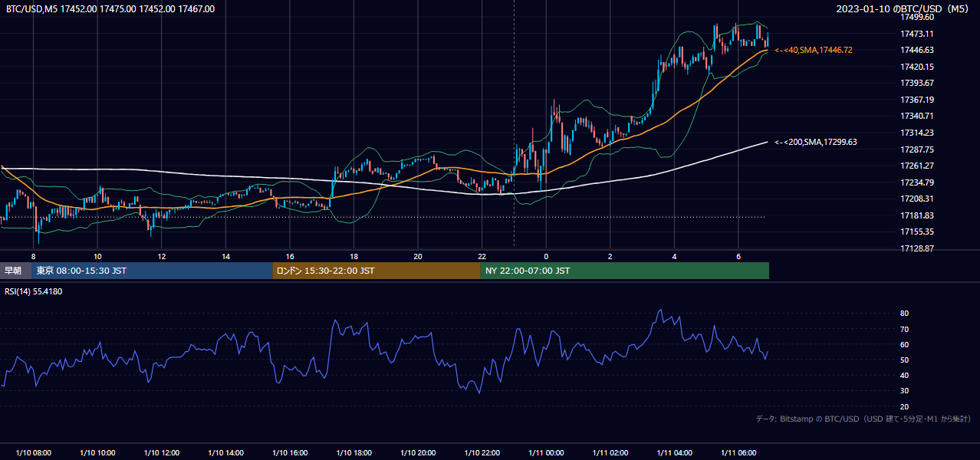Click the bottom time label 1/11 00:00

coord(546,453)
